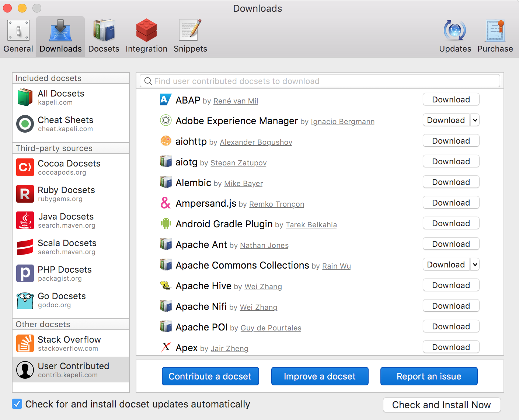Select the Cocoa Docsets source icon
The height and width of the screenshot is (420, 519).
(x=25, y=167)
